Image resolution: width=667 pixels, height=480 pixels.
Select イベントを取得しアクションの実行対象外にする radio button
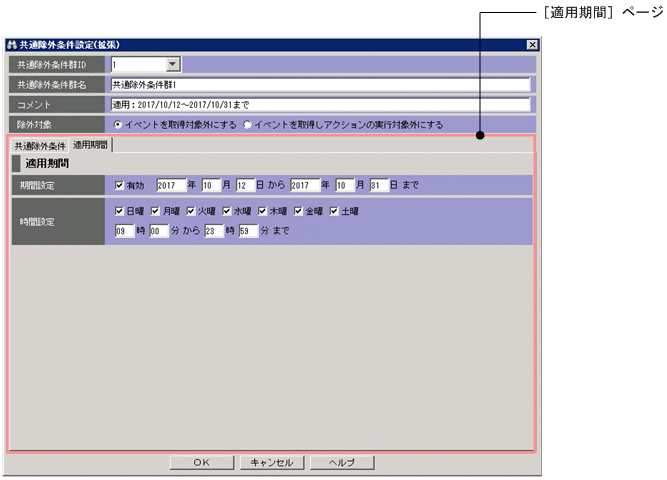point(247,125)
